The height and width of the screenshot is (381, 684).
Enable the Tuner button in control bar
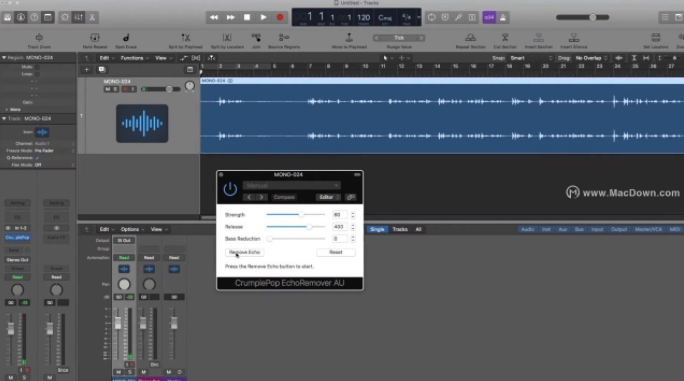coord(458,17)
